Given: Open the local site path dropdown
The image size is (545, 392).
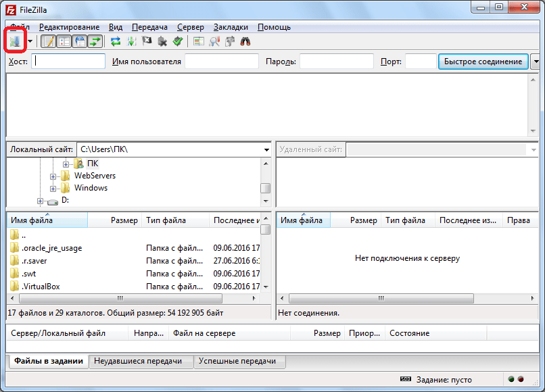Looking at the screenshot, I should point(266,149).
